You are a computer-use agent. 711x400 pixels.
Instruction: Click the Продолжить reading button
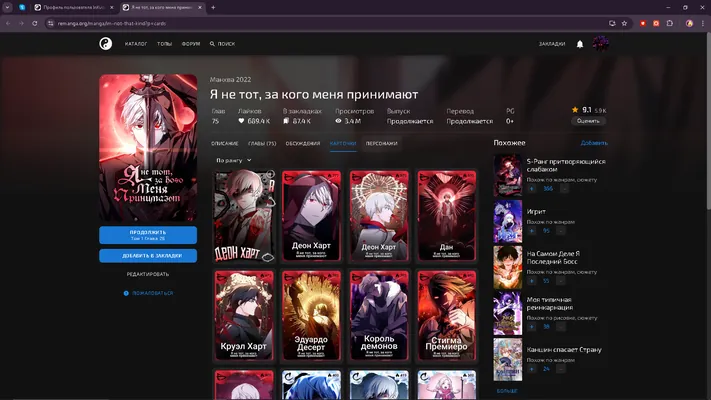(148, 235)
